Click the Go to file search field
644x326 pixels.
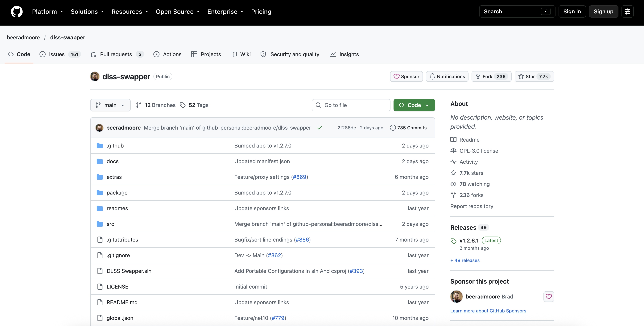pos(351,105)
